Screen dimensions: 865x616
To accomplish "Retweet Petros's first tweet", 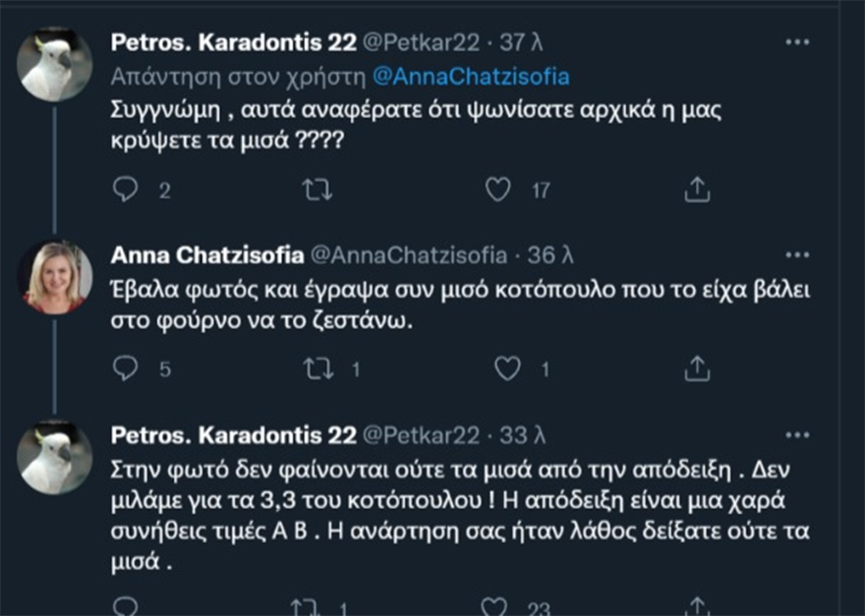I will (x=317, y=189).
